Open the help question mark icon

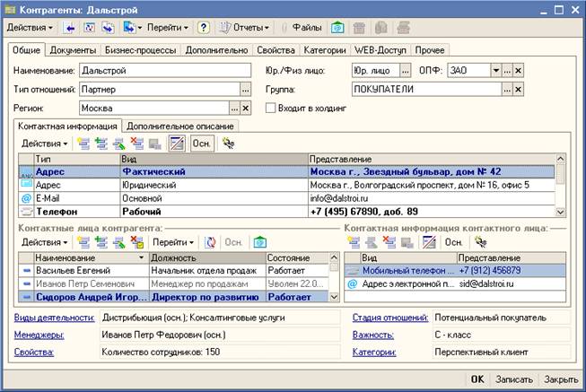(x=204, y=28)
